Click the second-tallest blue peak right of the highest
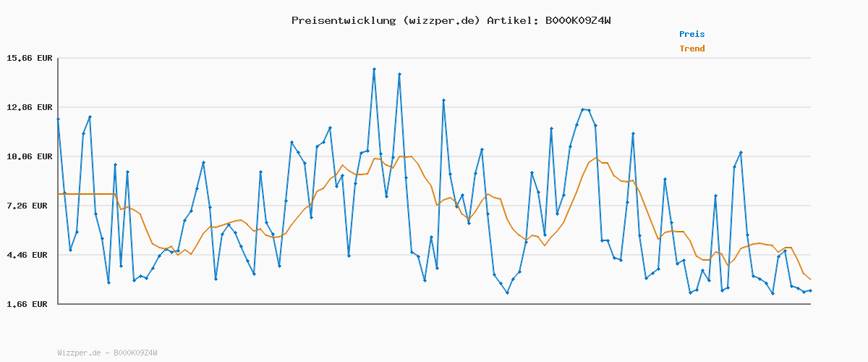 (x=399, y=74)
